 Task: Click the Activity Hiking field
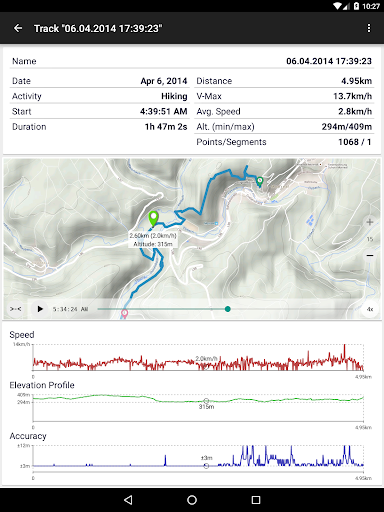[99, 96]
